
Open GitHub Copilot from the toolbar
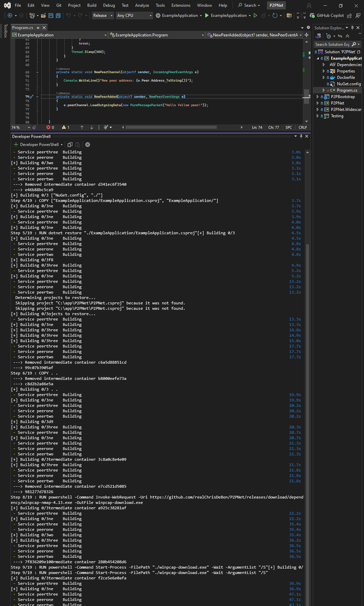pos(327,16)
